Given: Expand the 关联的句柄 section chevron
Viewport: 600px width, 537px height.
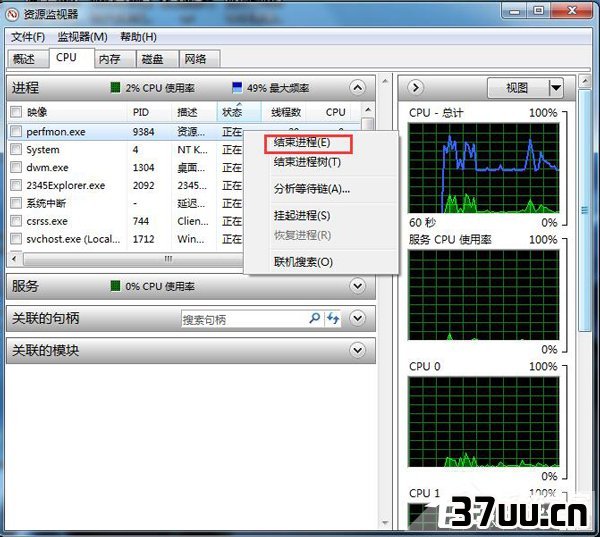Looking at the screenshot, I should [x=358, y=318].
